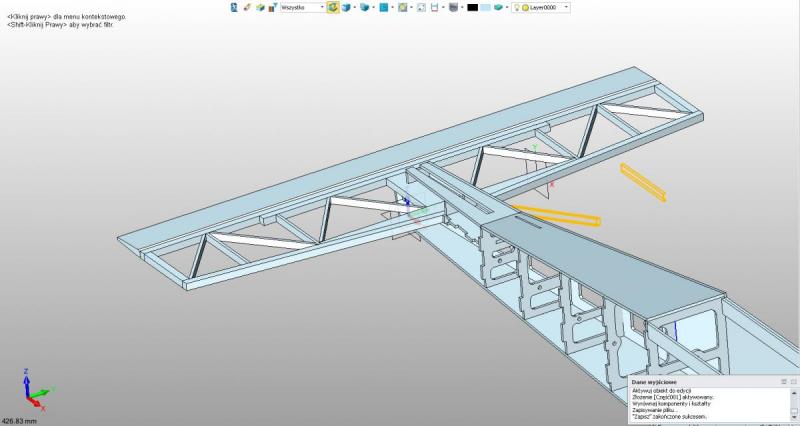
Task: Click the flat blue square view icon
Action: pyautogui.click(x=383, y=7)
